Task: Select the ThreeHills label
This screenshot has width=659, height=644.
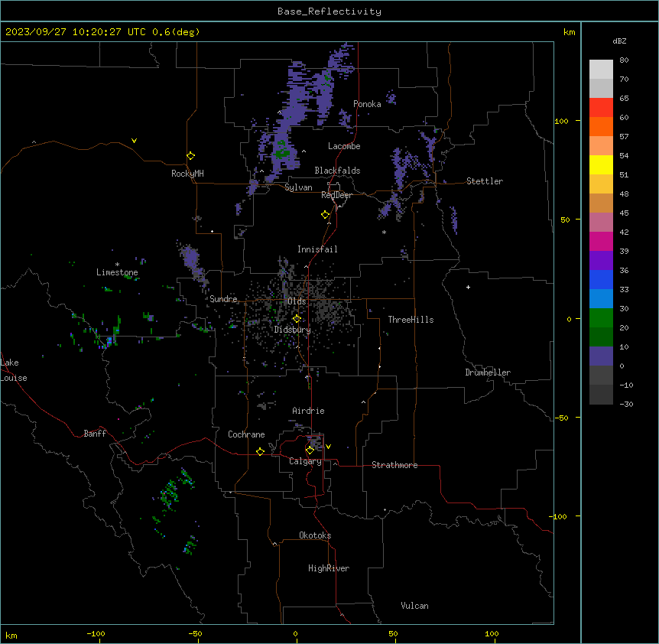Action: 411,320
